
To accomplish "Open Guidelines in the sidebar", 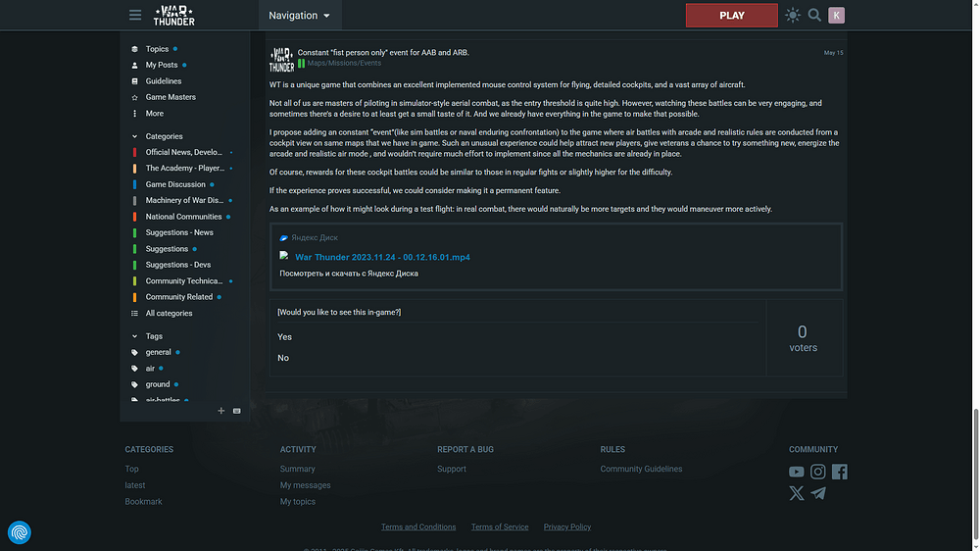I will pyautogui.click(x=163, y=81).
